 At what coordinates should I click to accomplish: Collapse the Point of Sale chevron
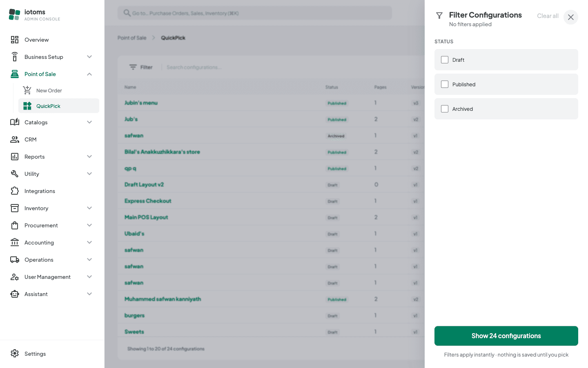pos(89,74)
